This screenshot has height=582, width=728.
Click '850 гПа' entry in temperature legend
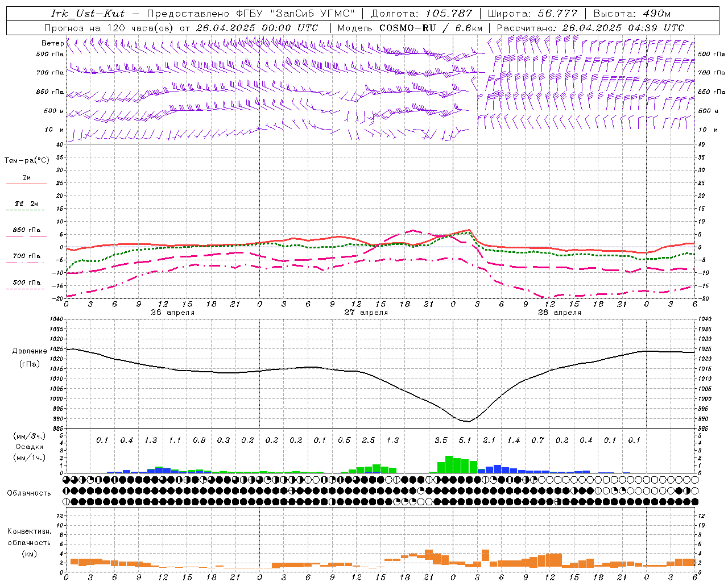(27, 230)
